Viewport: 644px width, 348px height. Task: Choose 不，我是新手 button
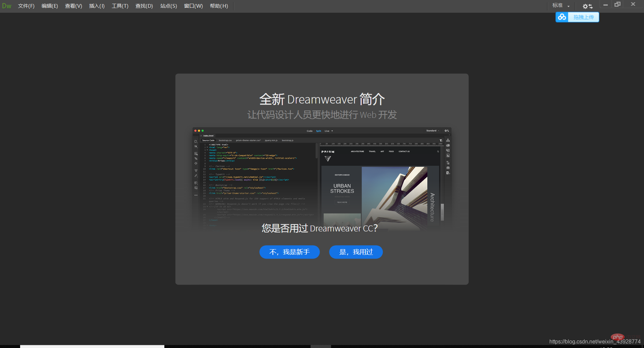click(289, 252)
